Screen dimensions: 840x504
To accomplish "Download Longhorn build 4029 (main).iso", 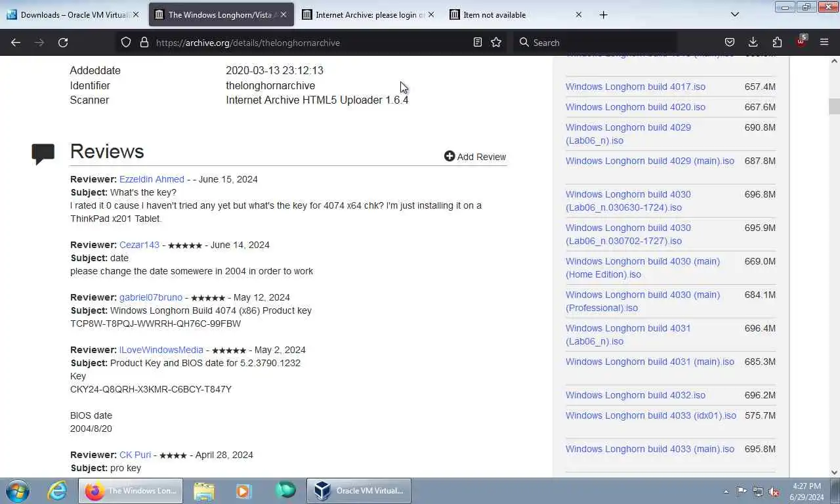I will point(650,161).
